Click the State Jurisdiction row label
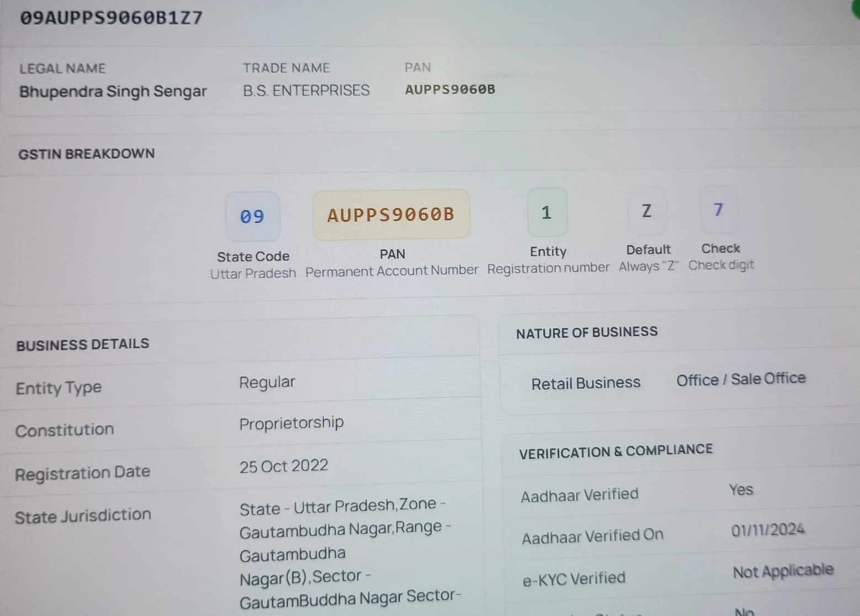 coord(83,516)
